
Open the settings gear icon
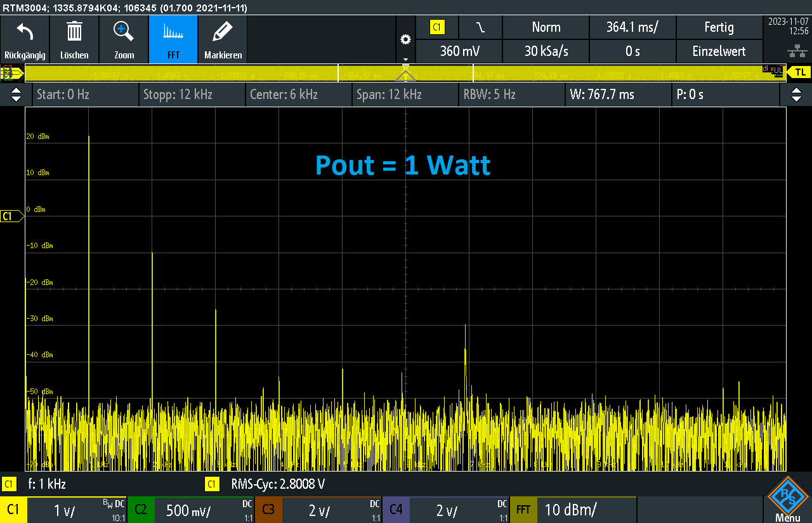[x=405, y=39]
